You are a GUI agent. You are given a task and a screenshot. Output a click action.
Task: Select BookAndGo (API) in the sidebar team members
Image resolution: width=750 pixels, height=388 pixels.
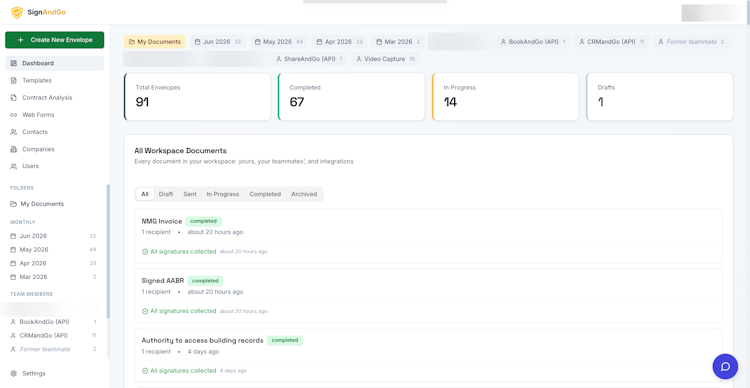[54, 322]
